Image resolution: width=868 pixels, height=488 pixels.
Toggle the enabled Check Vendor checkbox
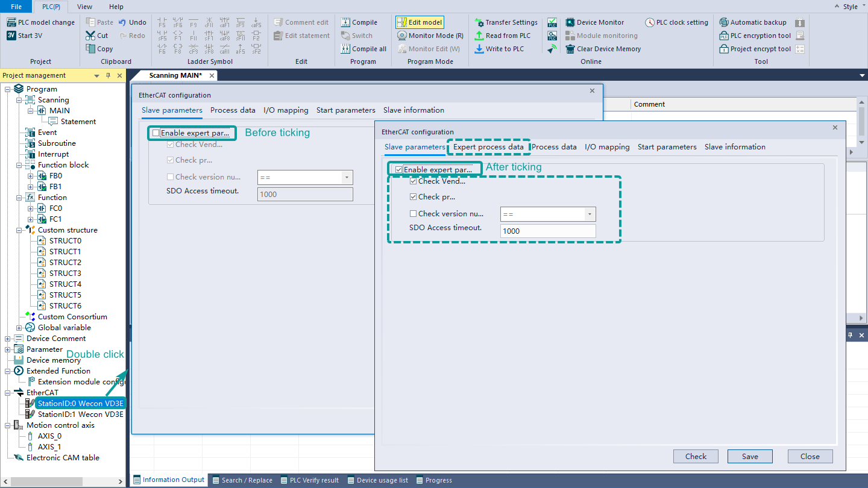413,181
